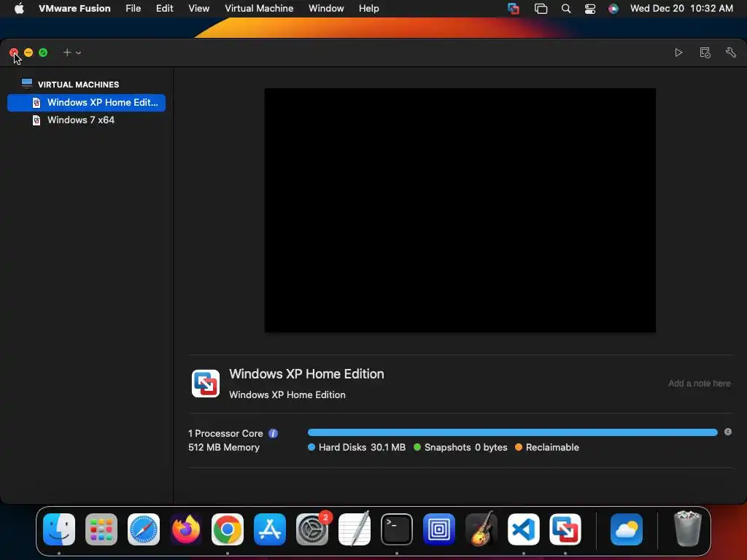The height and width of the screenshot is (560, 747).
Task: Start the virtual machine with play icon
Action: click(x=678, y=52)
